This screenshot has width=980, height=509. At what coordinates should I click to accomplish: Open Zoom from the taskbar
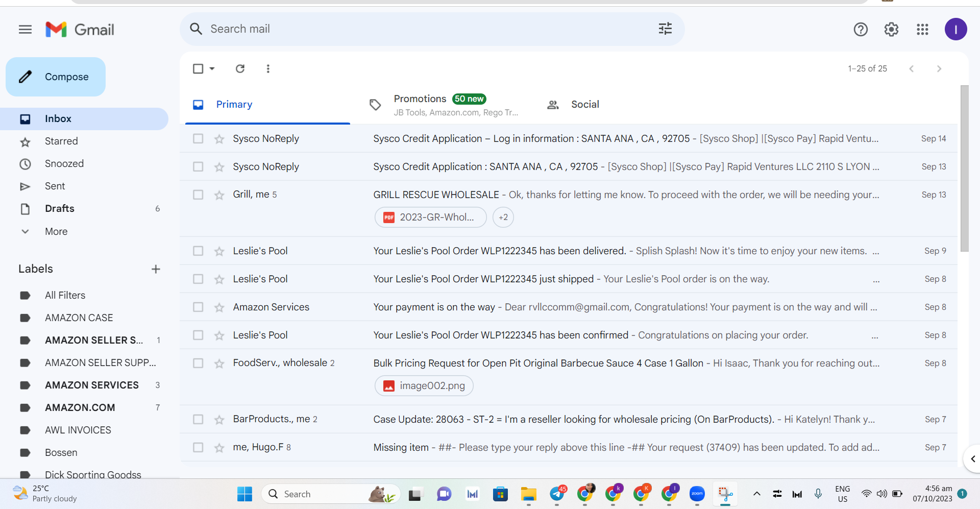click(697, 494)
